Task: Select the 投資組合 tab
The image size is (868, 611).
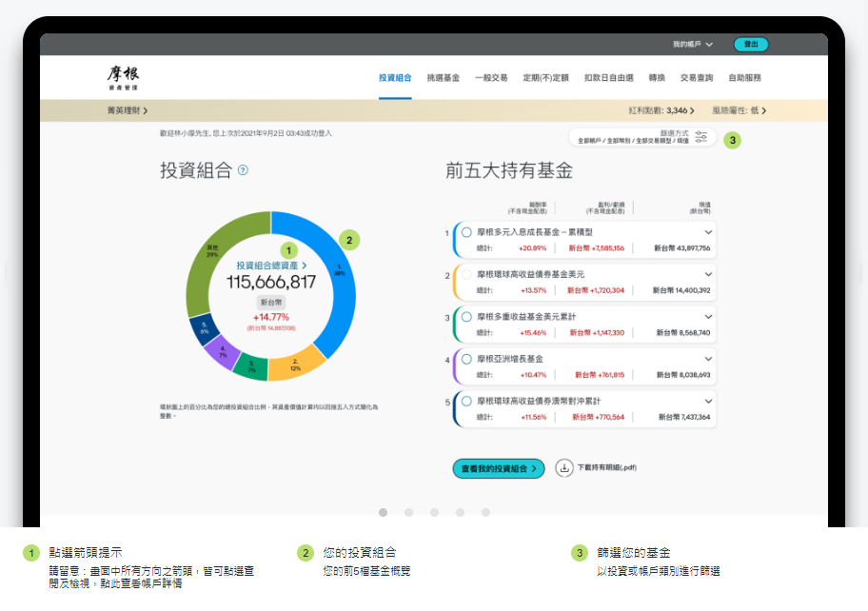Action: point(395,78)
